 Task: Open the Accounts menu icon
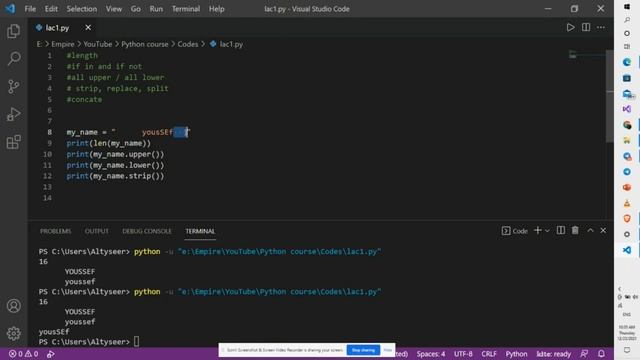tap(13, 306)
